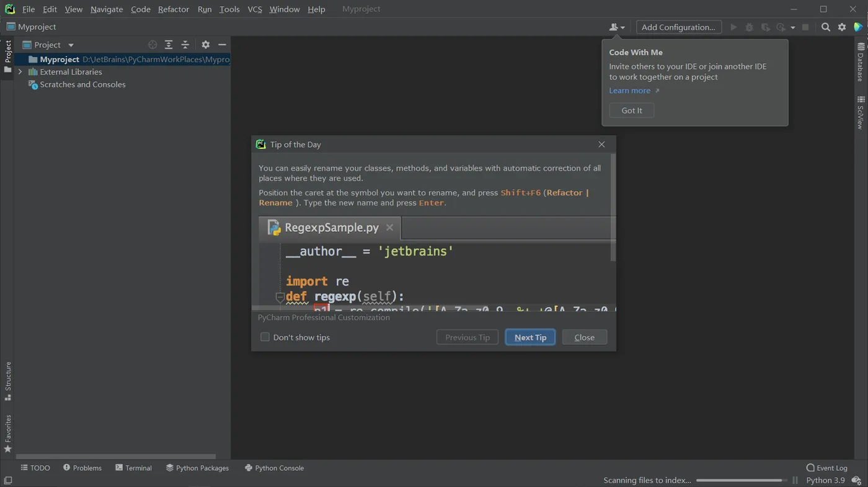Viewport: 868px width, 487px height.
Task: Click the Project panel horizontal scrollbar
Action: (x=116, y=457)
